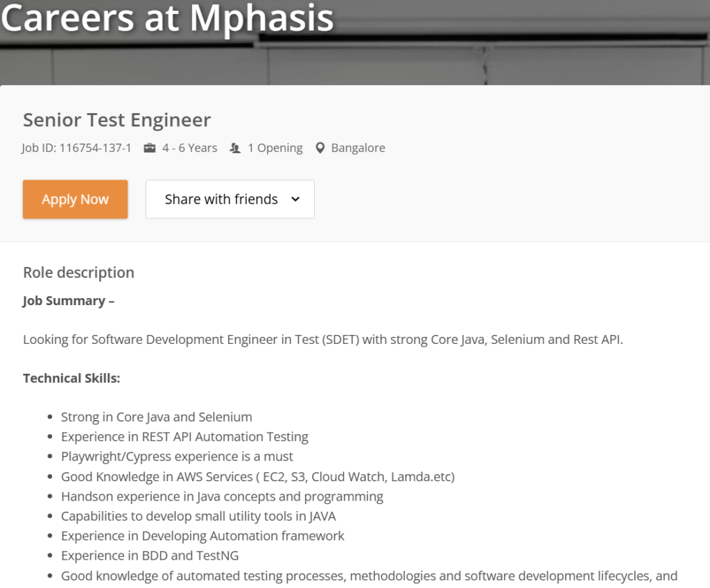Open the Share with friends dropdown
The image size is (710, 588).
pos(230,199)
